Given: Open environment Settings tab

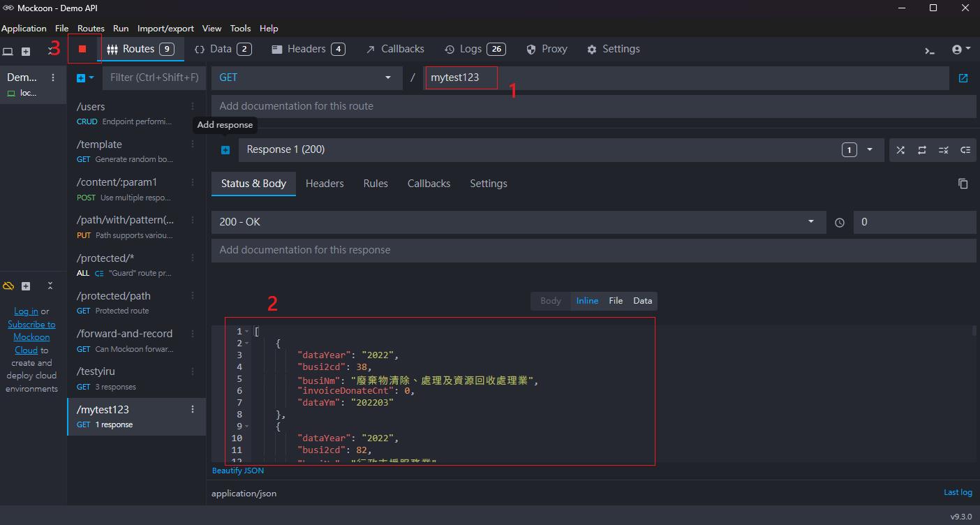Looking at the screenshot, I should coord(614,49).
